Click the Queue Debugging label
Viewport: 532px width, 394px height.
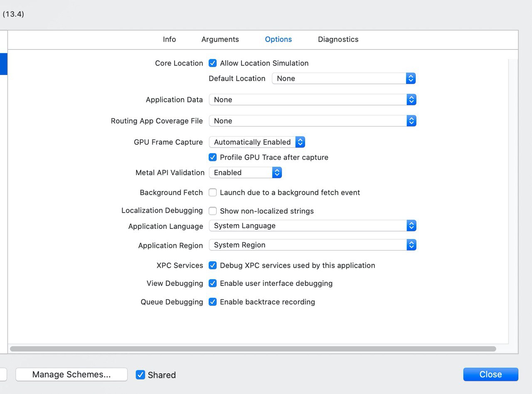172,302
